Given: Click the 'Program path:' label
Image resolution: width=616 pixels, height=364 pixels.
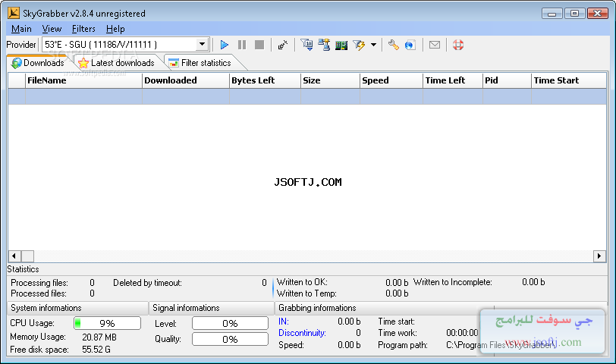Looking at the screenshot, I should (403, 345).
